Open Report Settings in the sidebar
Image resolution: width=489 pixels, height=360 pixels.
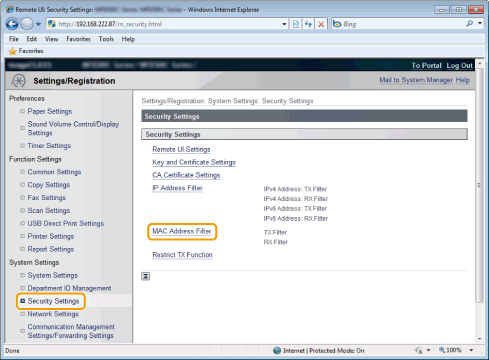coord(51,249)
